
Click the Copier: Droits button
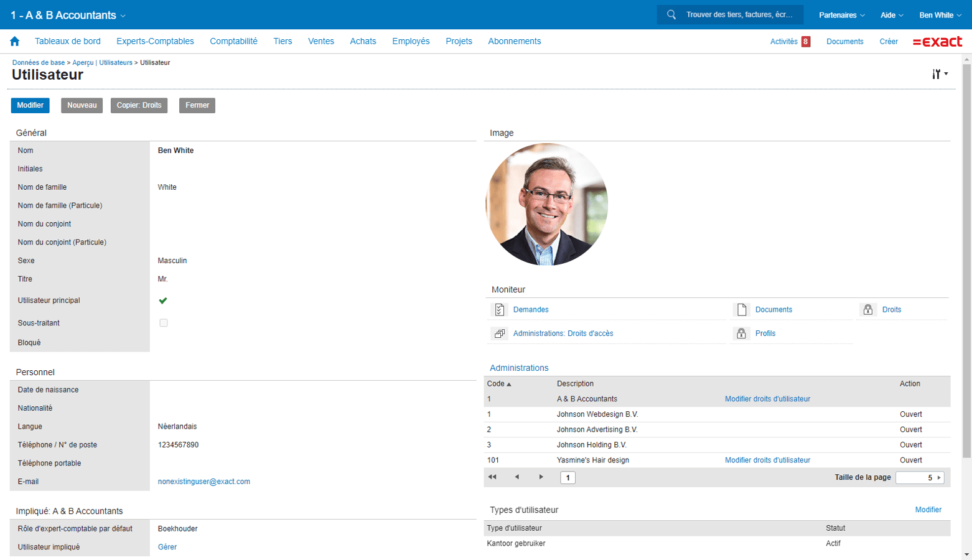click(x=139, y=105)
